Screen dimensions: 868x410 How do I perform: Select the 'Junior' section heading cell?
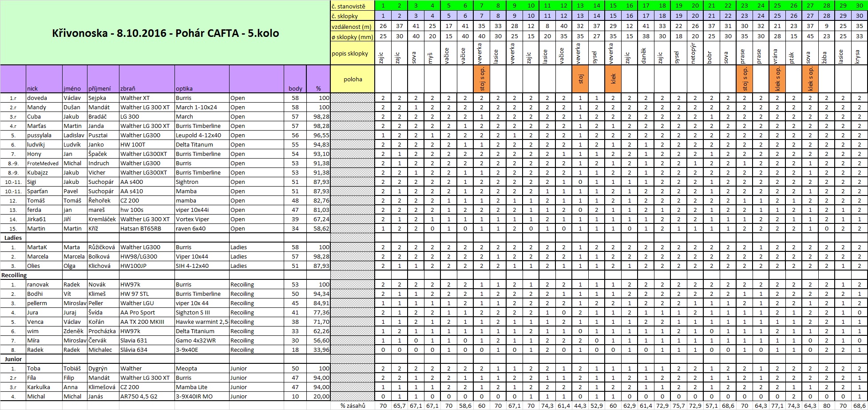click(13, 359)
